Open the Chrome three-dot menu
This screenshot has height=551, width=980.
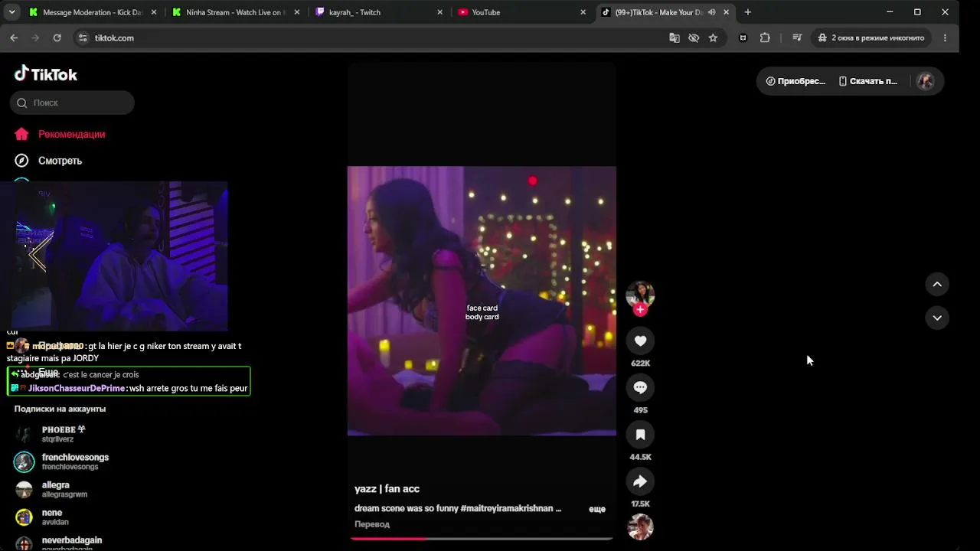tap(945, 37)
